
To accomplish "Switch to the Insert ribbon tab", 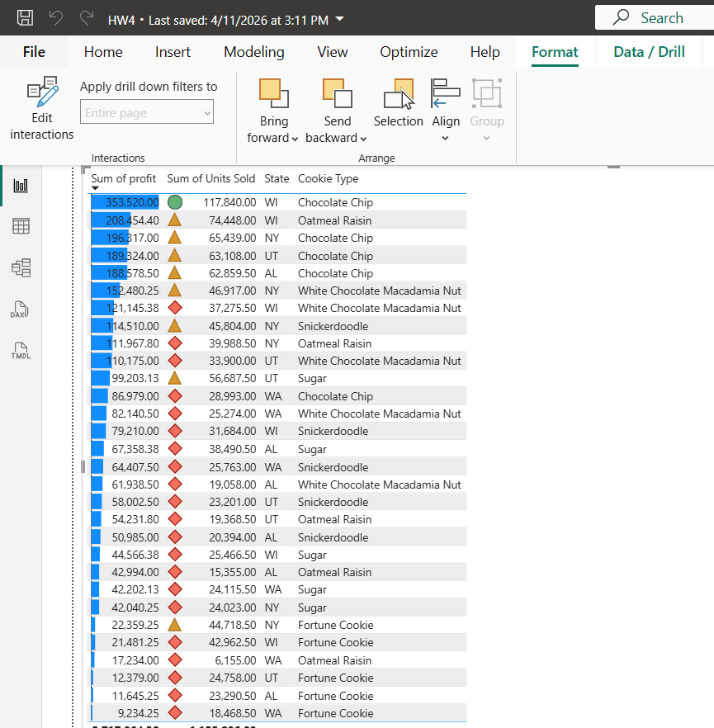I will point(173,51).
